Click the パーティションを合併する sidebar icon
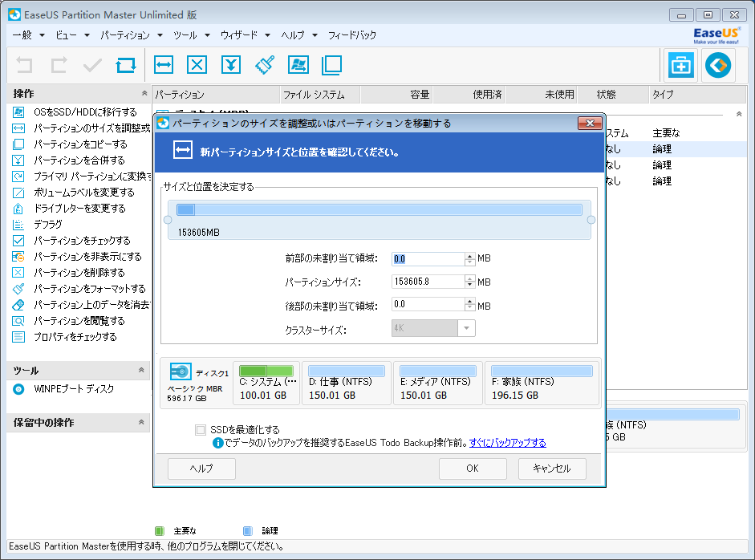The height and width of the screenshot is (560, 755). tap(18, 160)
